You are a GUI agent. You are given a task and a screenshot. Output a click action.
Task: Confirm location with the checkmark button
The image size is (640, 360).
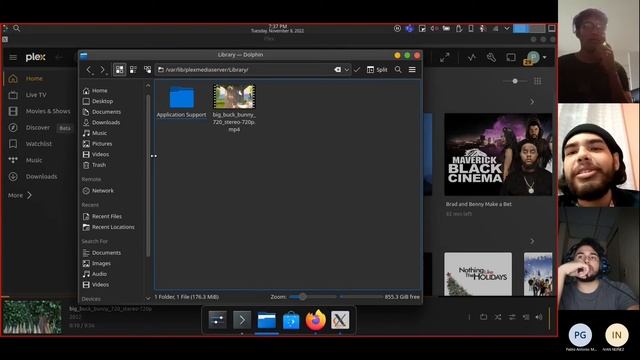click(357, 70)
